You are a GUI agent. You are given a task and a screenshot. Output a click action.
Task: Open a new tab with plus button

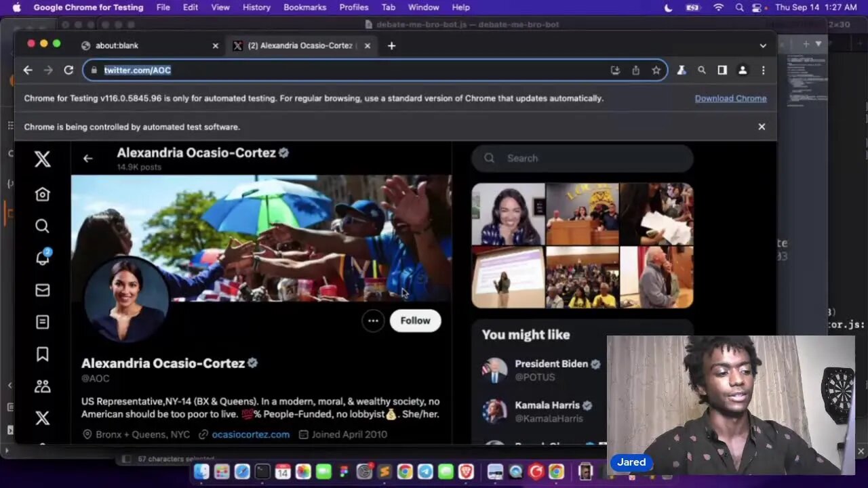pos(391,45)
